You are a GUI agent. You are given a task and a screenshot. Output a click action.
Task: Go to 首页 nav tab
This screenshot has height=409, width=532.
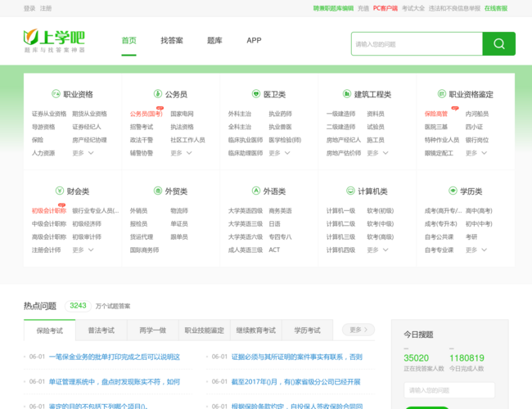[x=129, y=40]
